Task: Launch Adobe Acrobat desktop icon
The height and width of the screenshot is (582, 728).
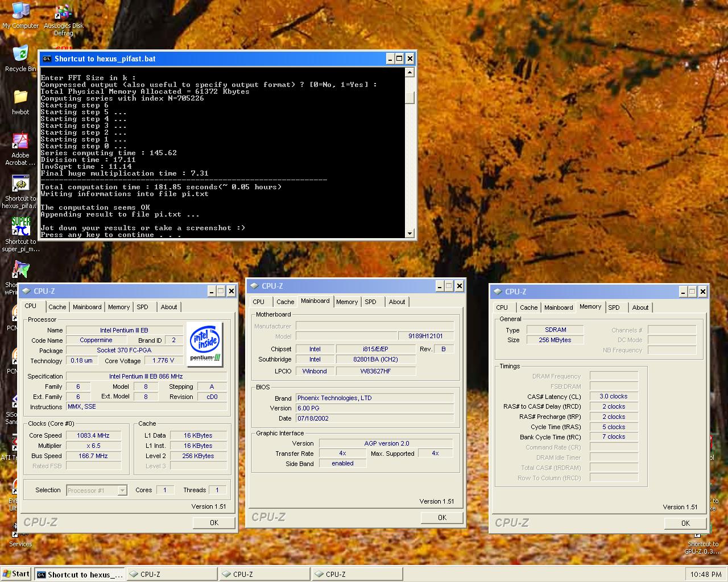Action: point(20,149)
